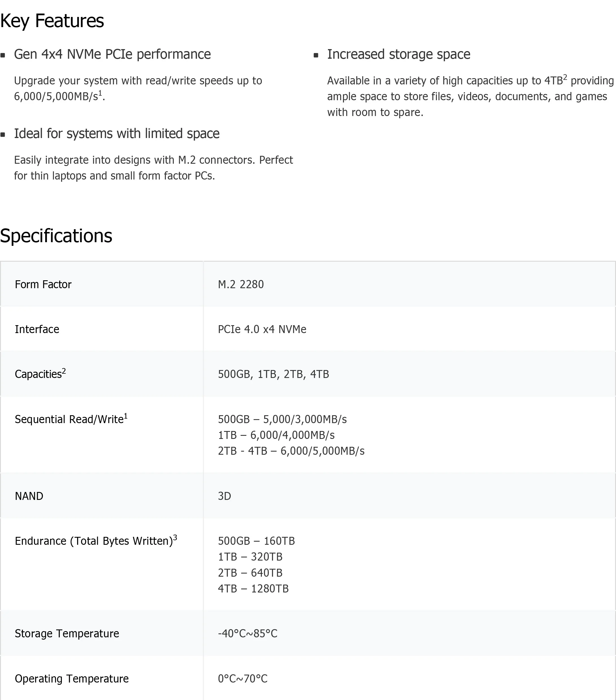The width and height of the screenshot is (616, 700).
Task: Open footnote 3 after "Endurance (Total Bytes Written)"
Action: pos(175,537)
